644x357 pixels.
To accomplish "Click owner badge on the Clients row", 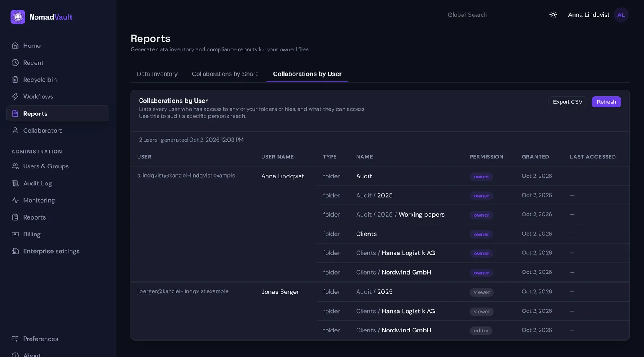I will point(481,234).
